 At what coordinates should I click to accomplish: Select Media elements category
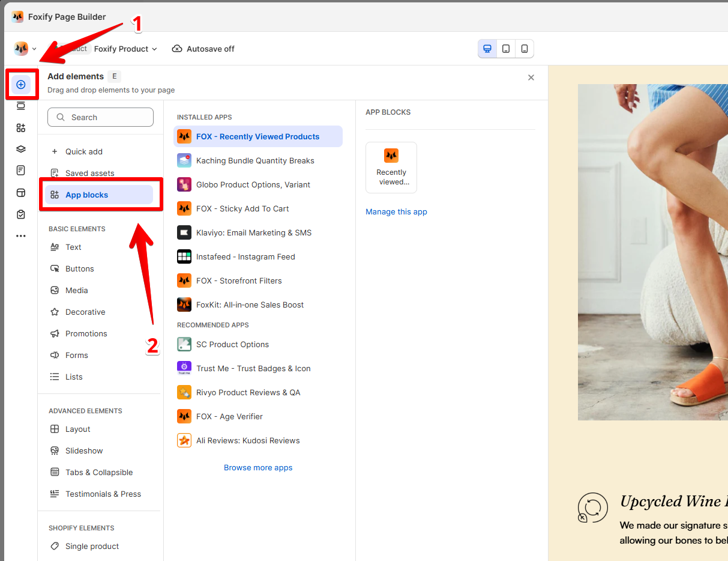99,290
